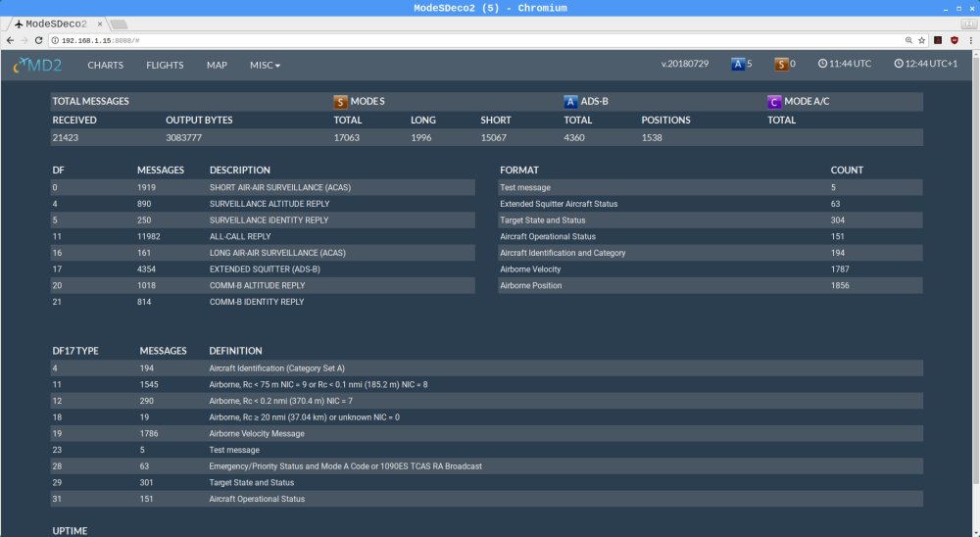Click the browser forward arrow
Screen dimensions: 980x537
coord(24,40)
